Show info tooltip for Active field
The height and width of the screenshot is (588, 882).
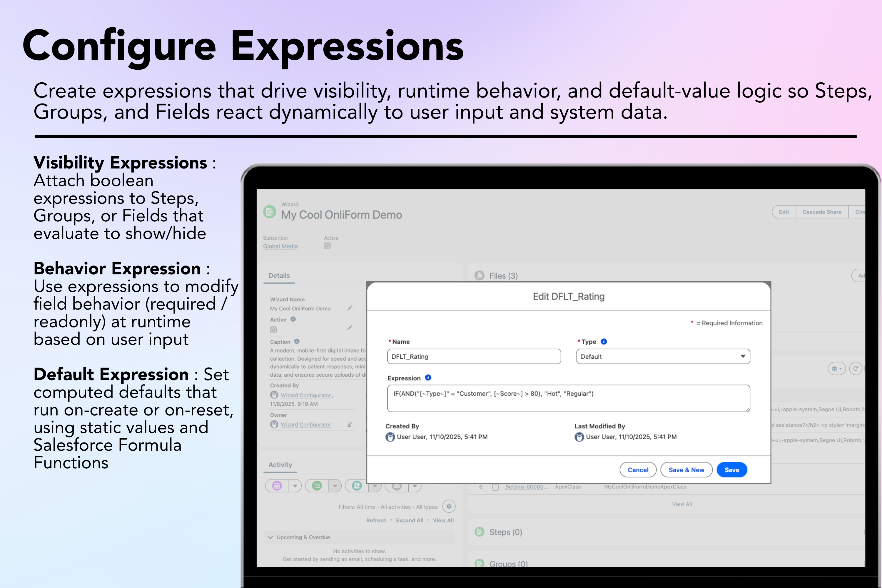coord(293,319)
